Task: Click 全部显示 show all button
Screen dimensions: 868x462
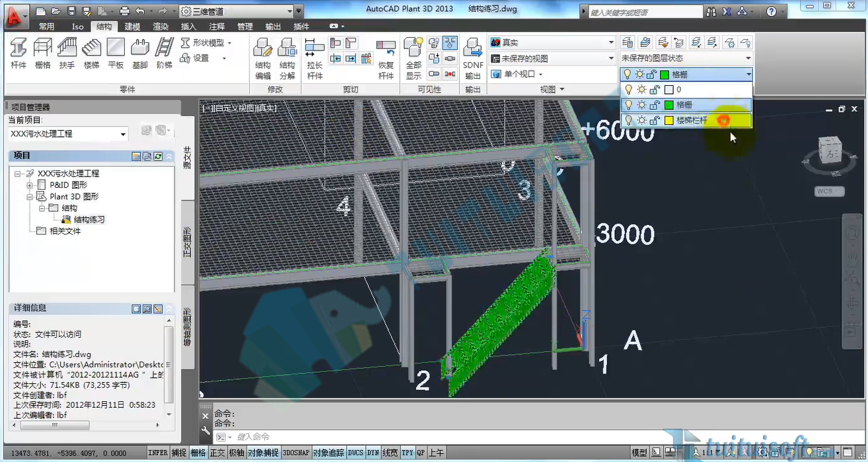Action: click(x=414, y=58)
